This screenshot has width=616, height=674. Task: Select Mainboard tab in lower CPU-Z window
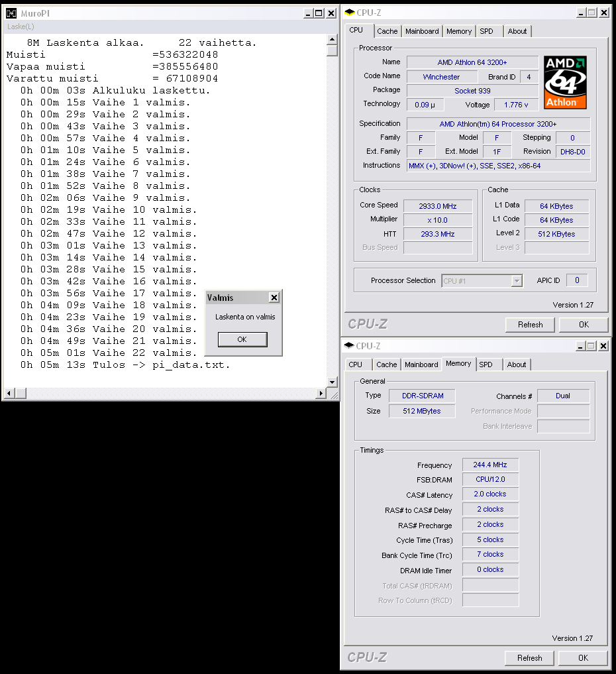(421, 365)
